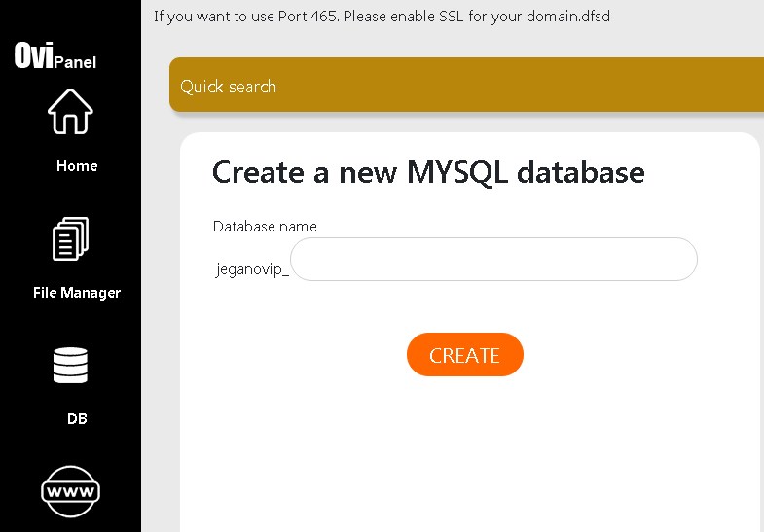Click the 'Database name' field label
Screen dimensions: 764x532
tap(265, 227)
